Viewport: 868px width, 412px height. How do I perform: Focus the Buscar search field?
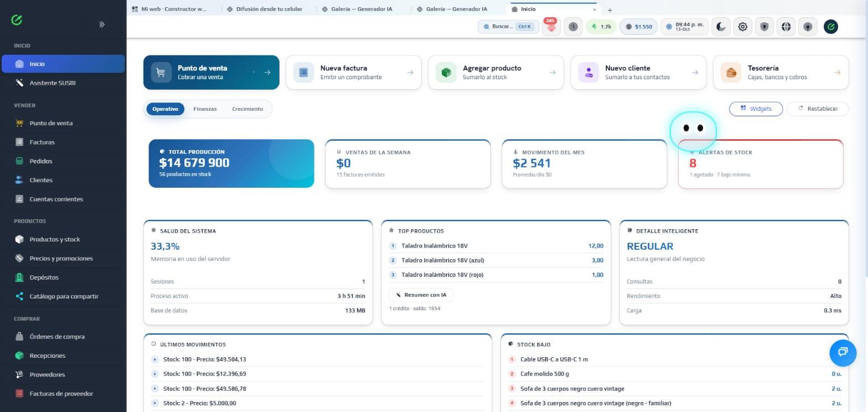point(508,27)
